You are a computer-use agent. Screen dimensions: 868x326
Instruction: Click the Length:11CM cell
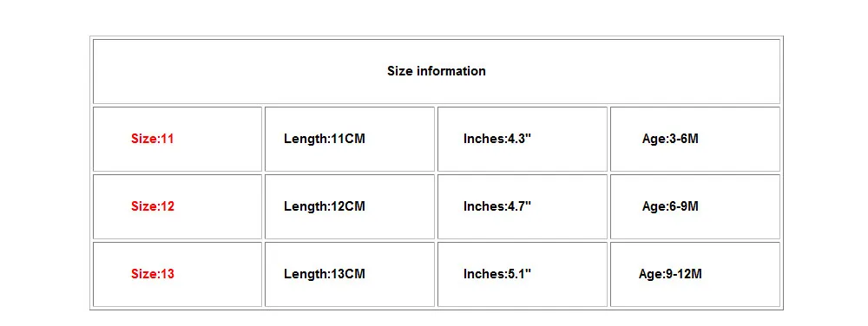pos(349,139)
